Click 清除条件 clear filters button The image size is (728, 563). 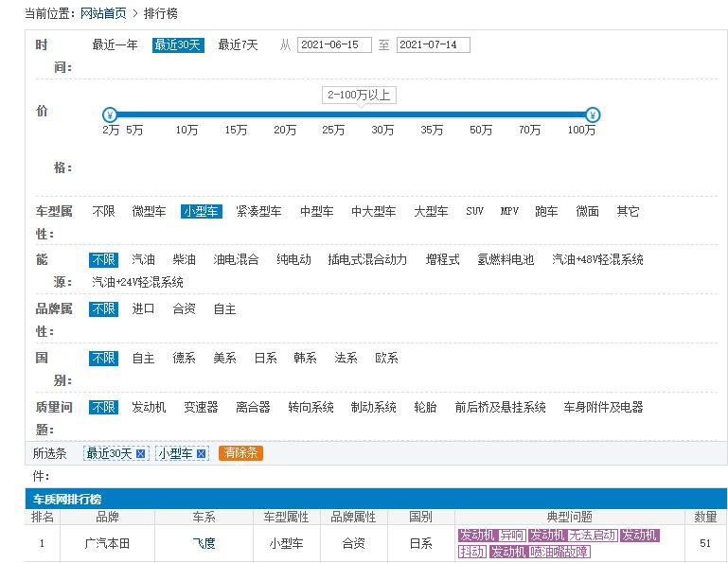(240, 453)
